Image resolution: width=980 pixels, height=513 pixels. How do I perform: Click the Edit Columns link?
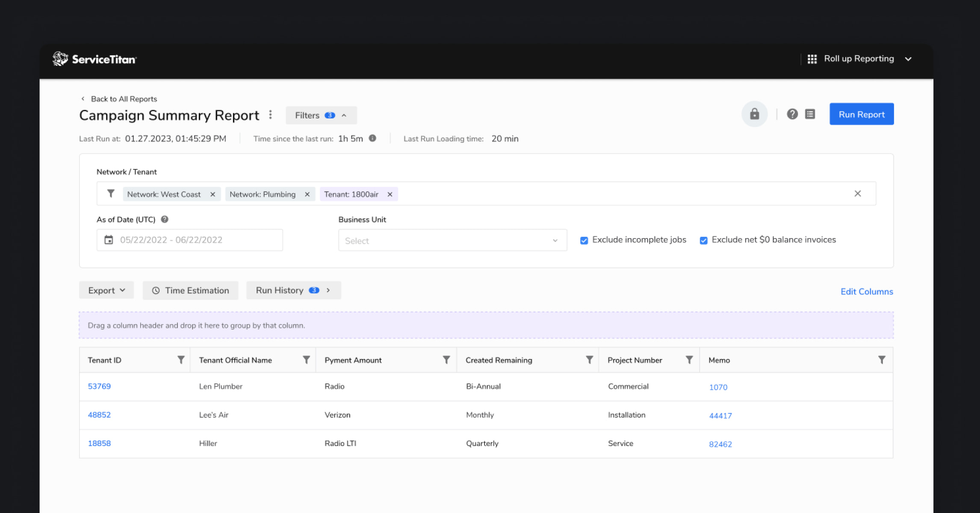[x=866, y=292]
